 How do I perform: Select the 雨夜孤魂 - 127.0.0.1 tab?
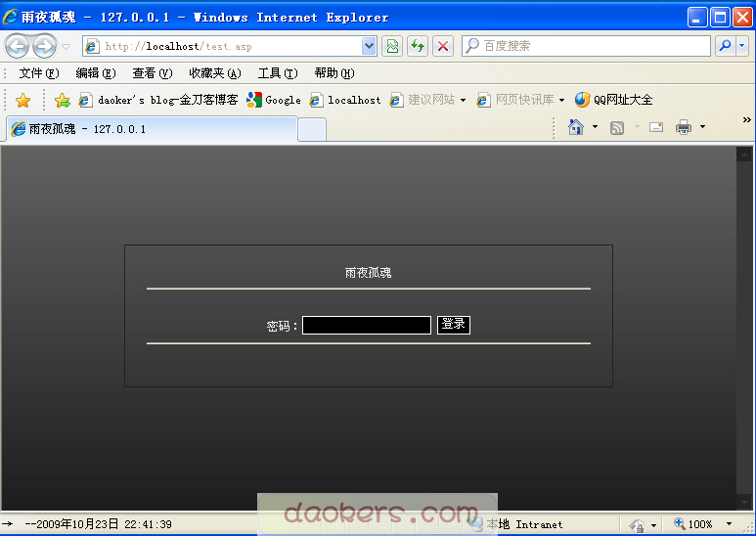[x=152, y=129]
